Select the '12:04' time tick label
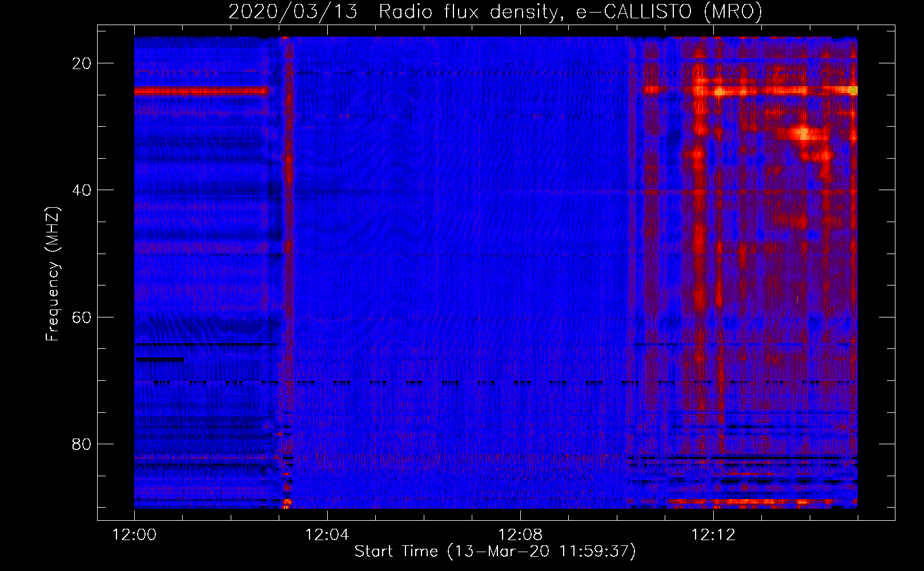924x571 pixels. pyautogui.click(x=327, y=535)
